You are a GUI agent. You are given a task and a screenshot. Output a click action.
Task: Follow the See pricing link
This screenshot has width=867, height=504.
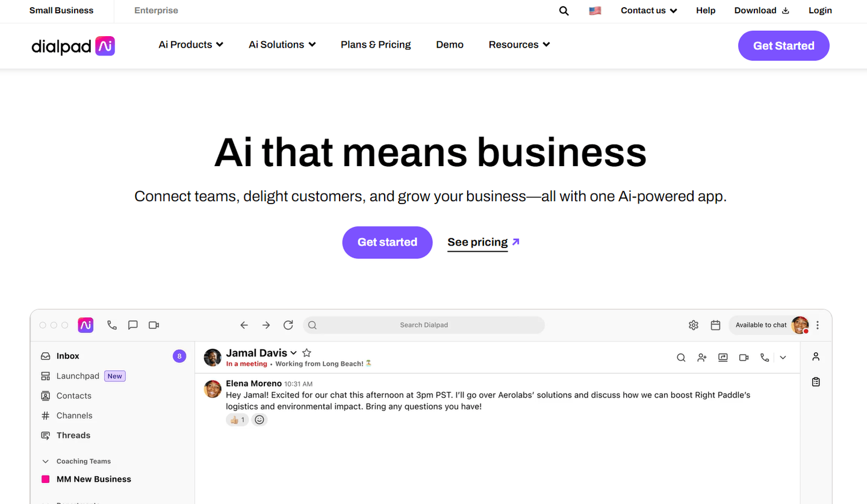[483, 242]
